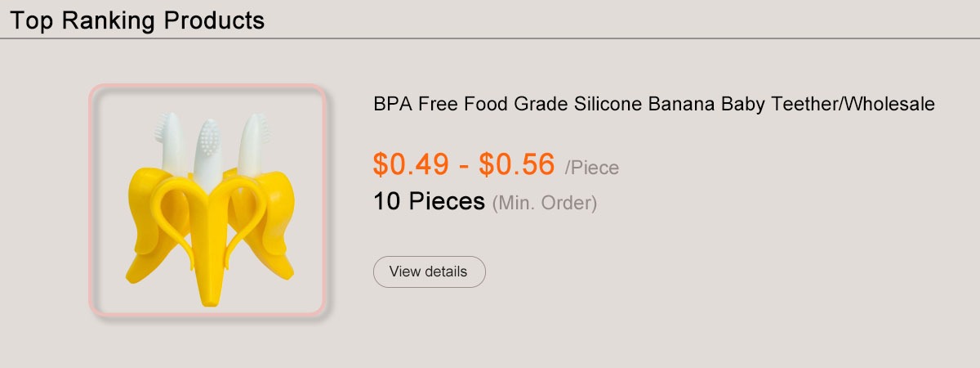
Task: Open the BPA Free Silicone Banana Teether title
Action: (x=653, y=105)
